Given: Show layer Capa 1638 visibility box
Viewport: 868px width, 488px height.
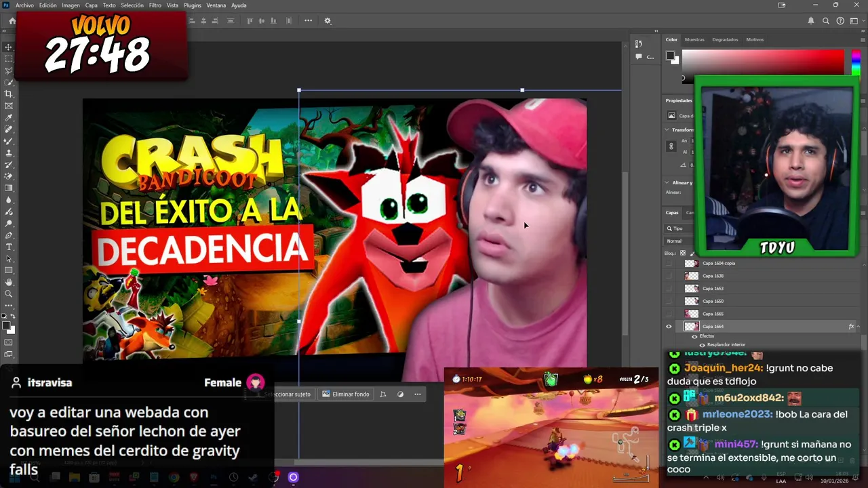Looking at the screenshot, I should pos(669,276).
